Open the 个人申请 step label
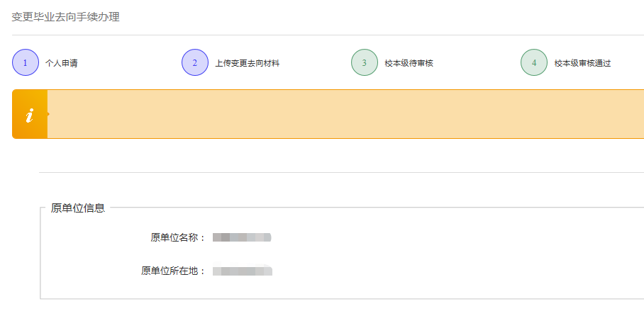Image resolution: width=644 pixels, height=311 pixels. (61, 63)
